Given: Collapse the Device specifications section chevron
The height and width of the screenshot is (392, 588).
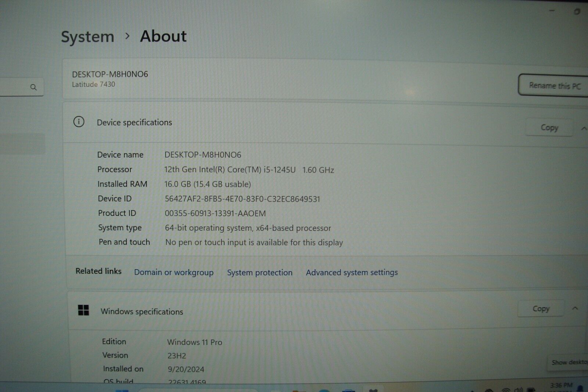Looking at the screenshot, I should [584, 128].
